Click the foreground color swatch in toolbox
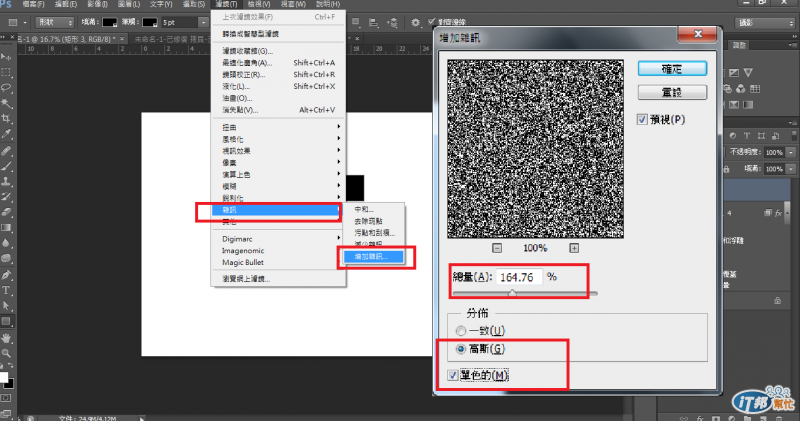Viewport: 800px width, 421px height. pyautogui.click(x=4, y=377)
